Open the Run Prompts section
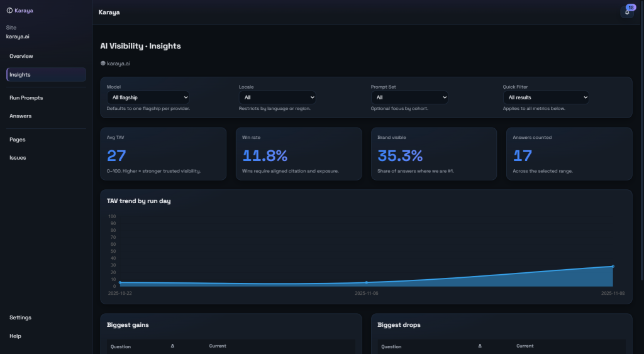The height and width of the screenshot is (354, 644). pyautogui.click(x=26, y=97)
